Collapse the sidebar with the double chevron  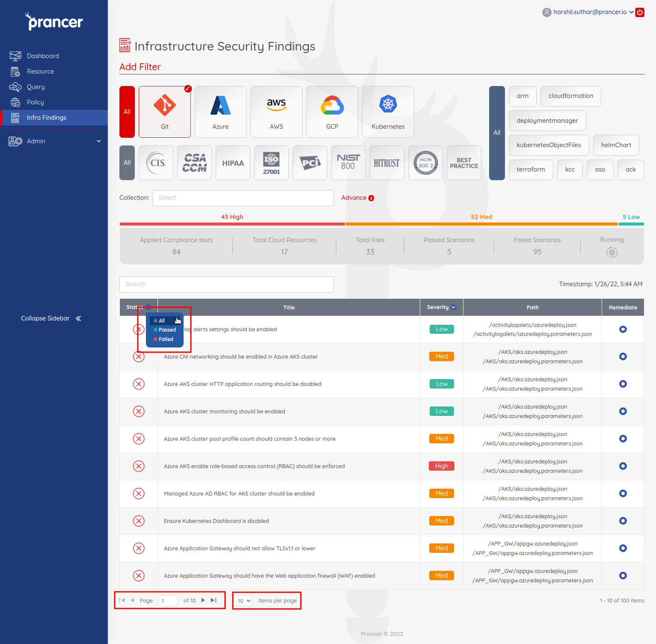[x=78, y=318]
